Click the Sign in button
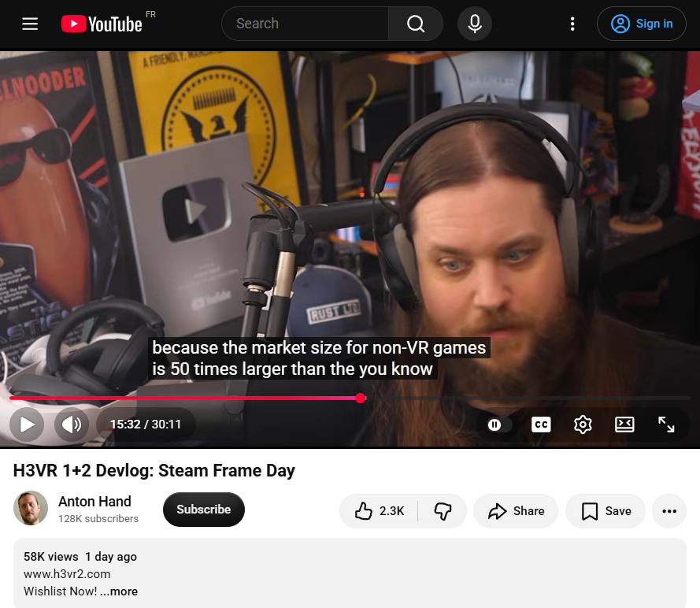The width and height of the screenshot is (700, 608). point(642,24)
